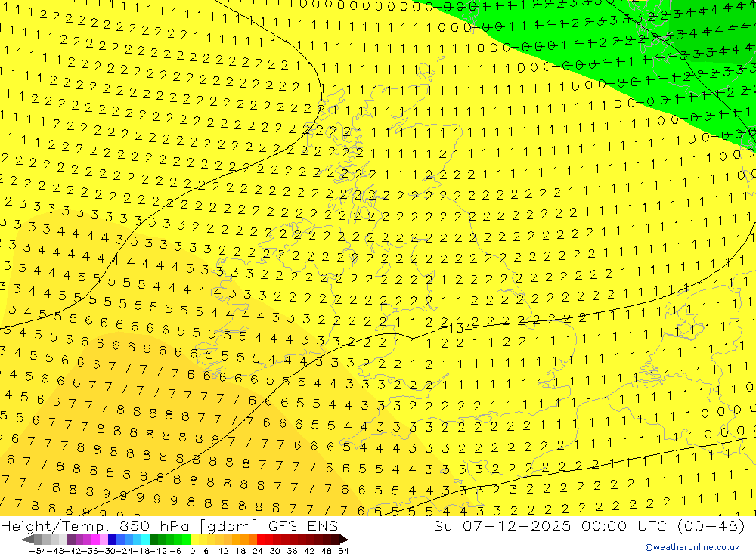Click the '-54' label at the scale's left end
The image size is (756, 554).
(x=38, y=551)
